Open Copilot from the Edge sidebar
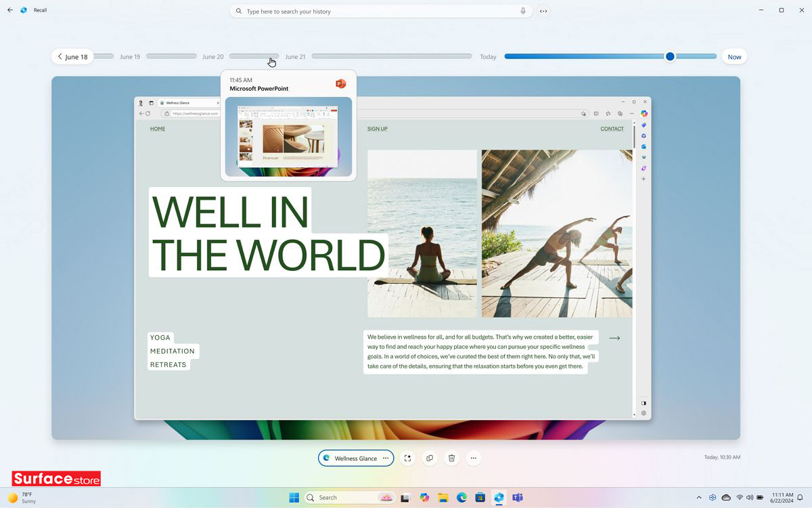Image resolution: width=812 pixels, height=508 pixels. click(644, 113)
